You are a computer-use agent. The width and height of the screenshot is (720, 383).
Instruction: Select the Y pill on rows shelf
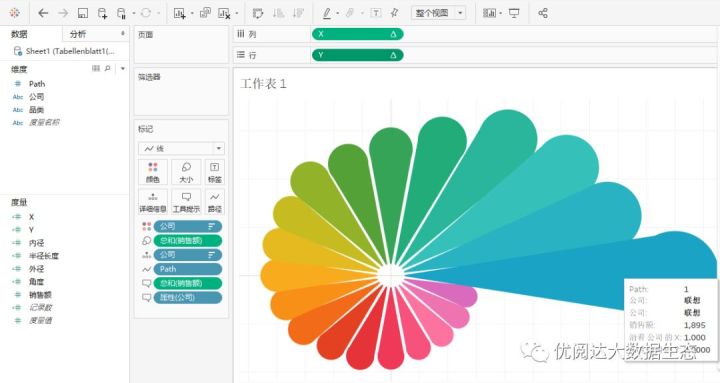pyautogui.click(x=357, y=55)
